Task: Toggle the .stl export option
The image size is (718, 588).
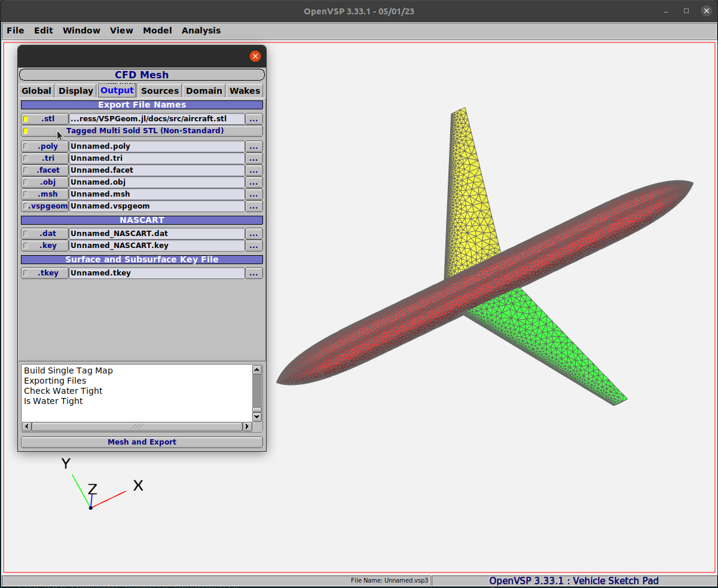Action: (45, 119)
